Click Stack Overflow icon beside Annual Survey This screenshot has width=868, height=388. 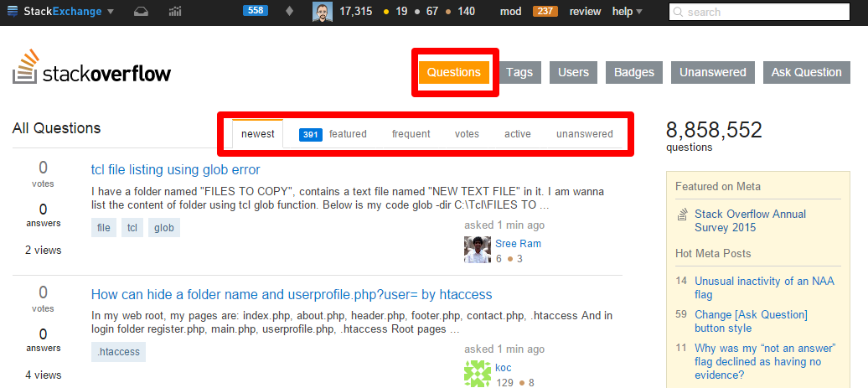(x=683, y=215)
